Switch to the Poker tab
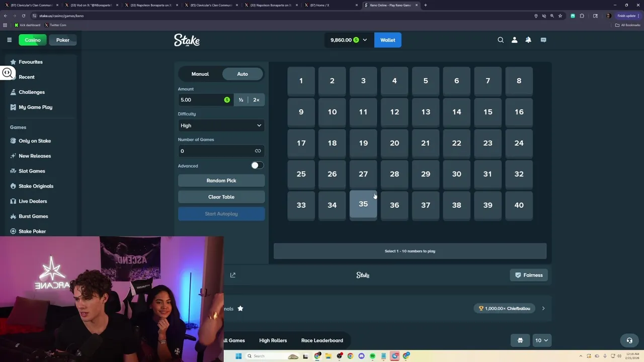The height and width of the screenshot is (362, 644). pos(63,40)
